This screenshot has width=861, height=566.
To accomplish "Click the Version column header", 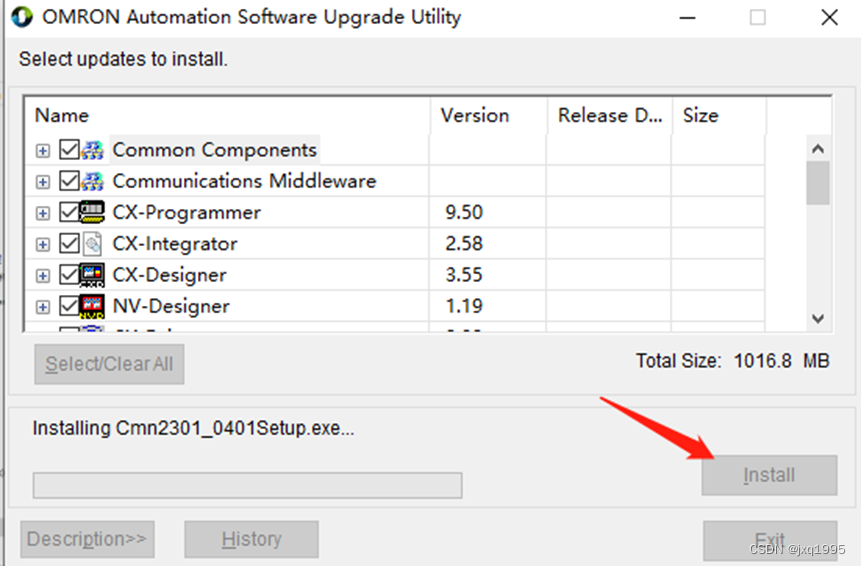I will coord(488,115).
